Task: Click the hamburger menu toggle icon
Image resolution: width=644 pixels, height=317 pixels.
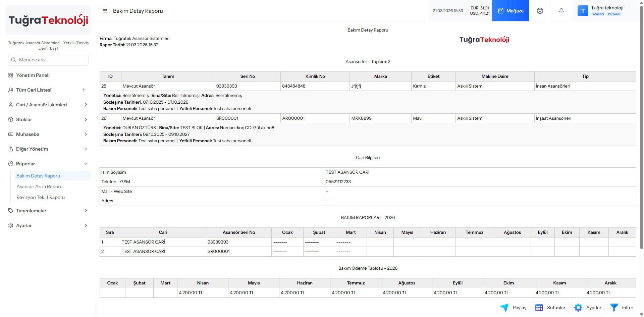Action: point(105,11)
